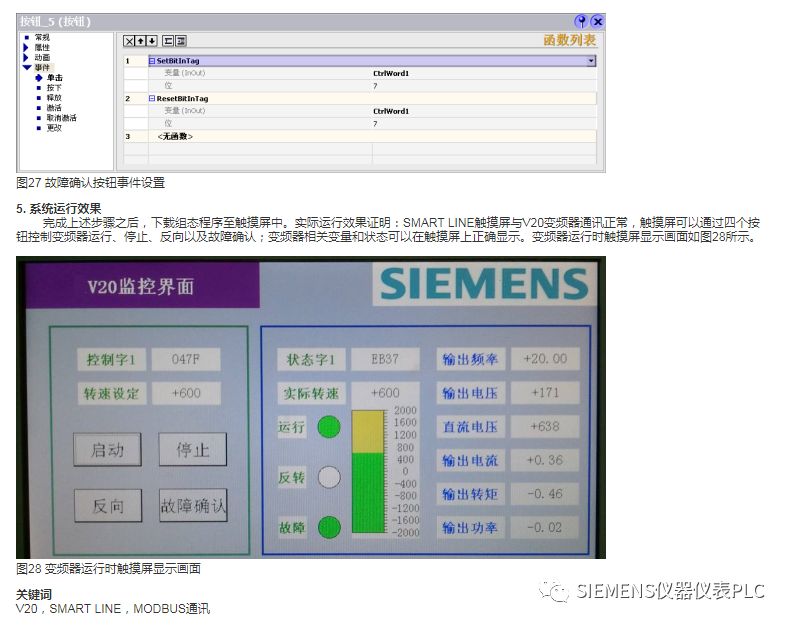790x625 pixels.
Task: Click the move function down arrow icon
Action: click(x=152, y=41)
